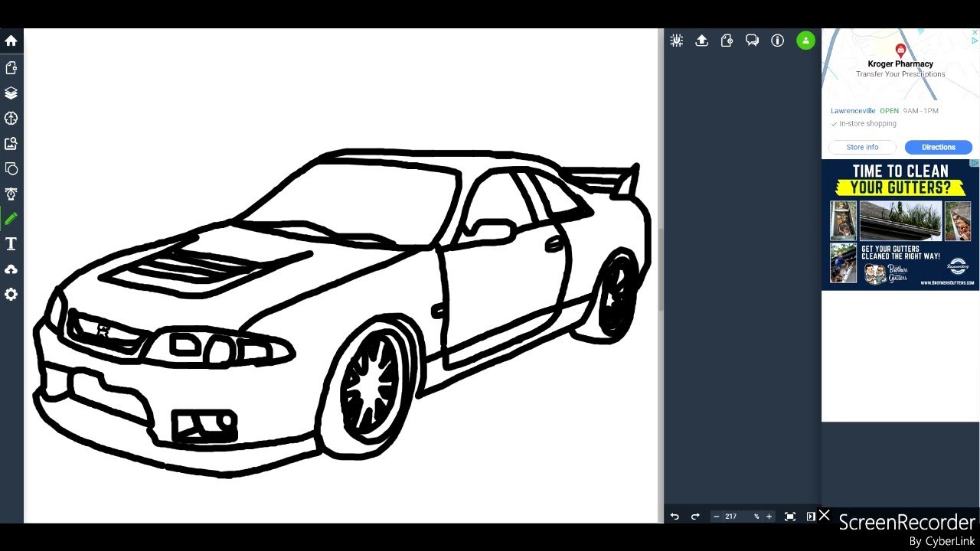Viewport: 980px width, 551px height.
Task: Open the Settings gear in sidebar
Action: click(x=11, y=295)
